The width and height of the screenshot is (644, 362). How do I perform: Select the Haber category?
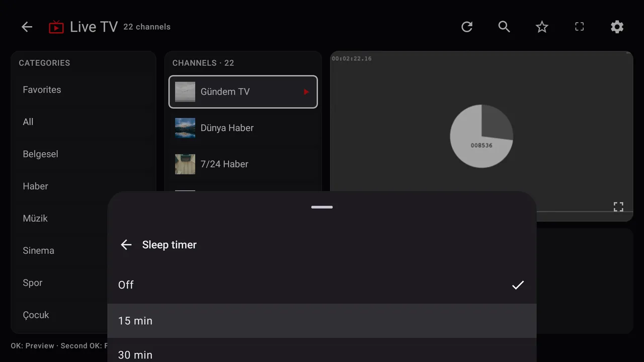(84, 187)
